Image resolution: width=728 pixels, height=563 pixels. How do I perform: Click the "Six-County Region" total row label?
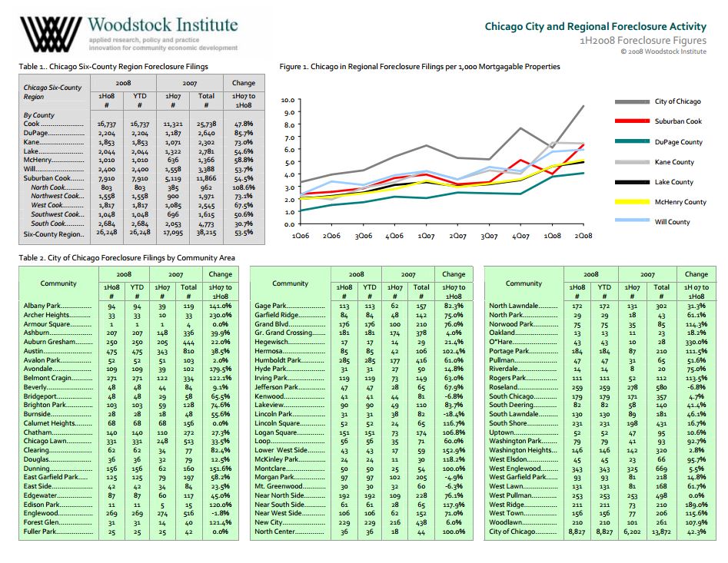tap(52, 234)
